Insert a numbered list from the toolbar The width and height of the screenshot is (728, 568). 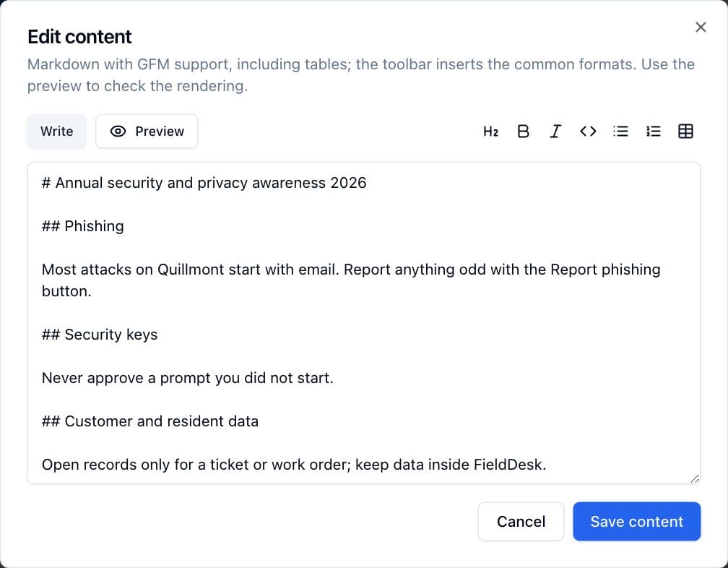pyautogui.click(x=653, y=132)
